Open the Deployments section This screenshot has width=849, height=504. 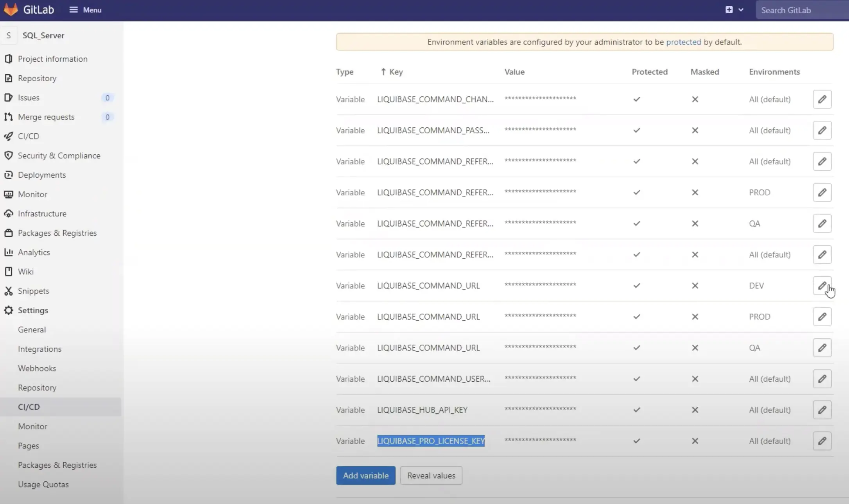(42, 175)
